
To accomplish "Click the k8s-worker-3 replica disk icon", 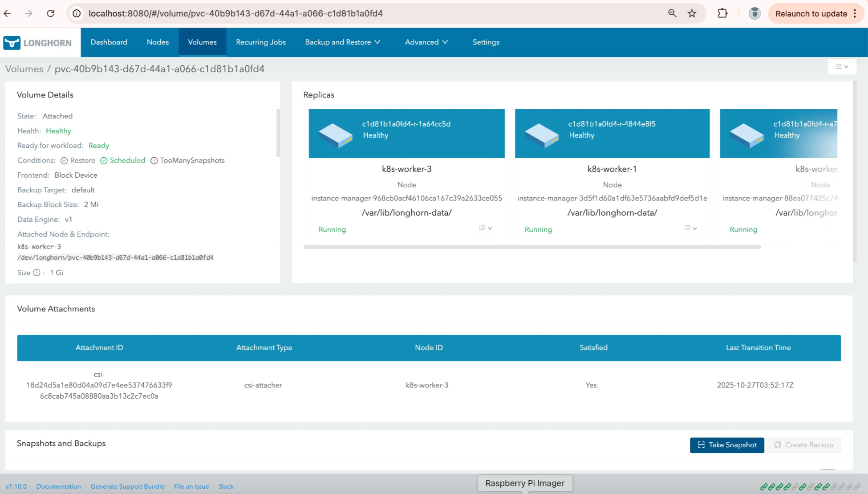I will (x=335, y=135).
